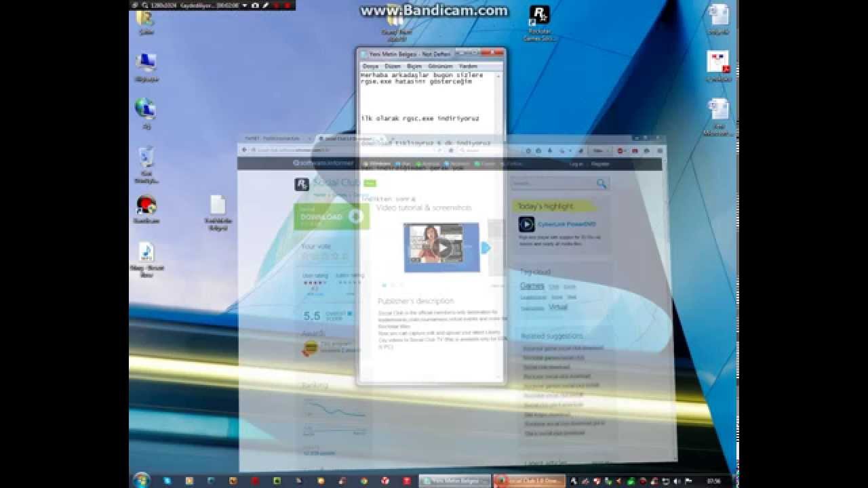Click the blue next arrow beside the video thumbnail
This screenshot has height=488, width=868.
coord(486,248)
